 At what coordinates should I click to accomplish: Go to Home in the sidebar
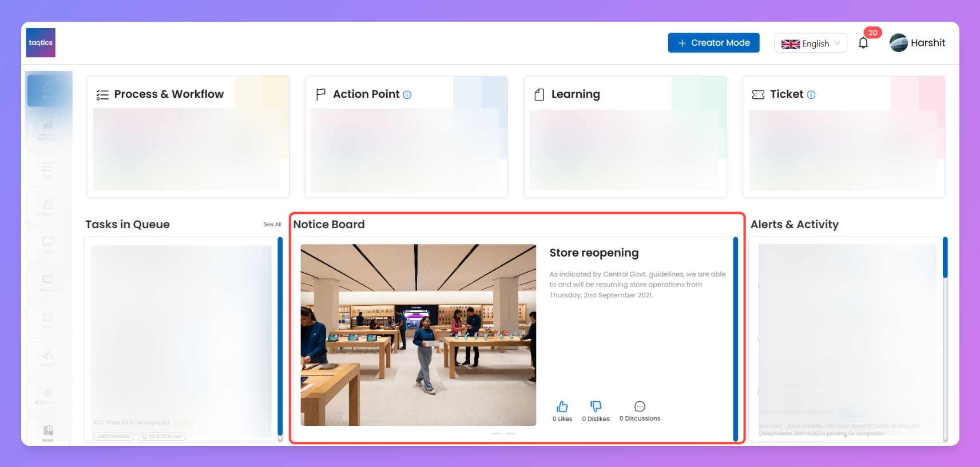[x=48, y=90]
